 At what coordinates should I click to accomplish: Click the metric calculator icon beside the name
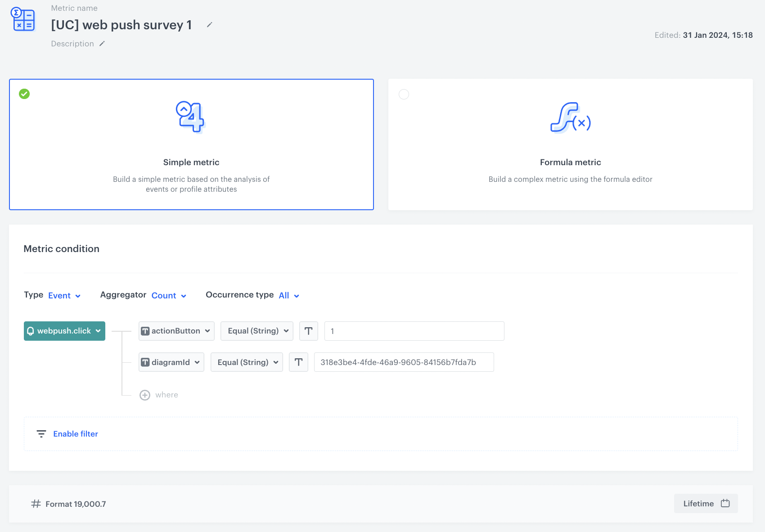click(23, 19)
